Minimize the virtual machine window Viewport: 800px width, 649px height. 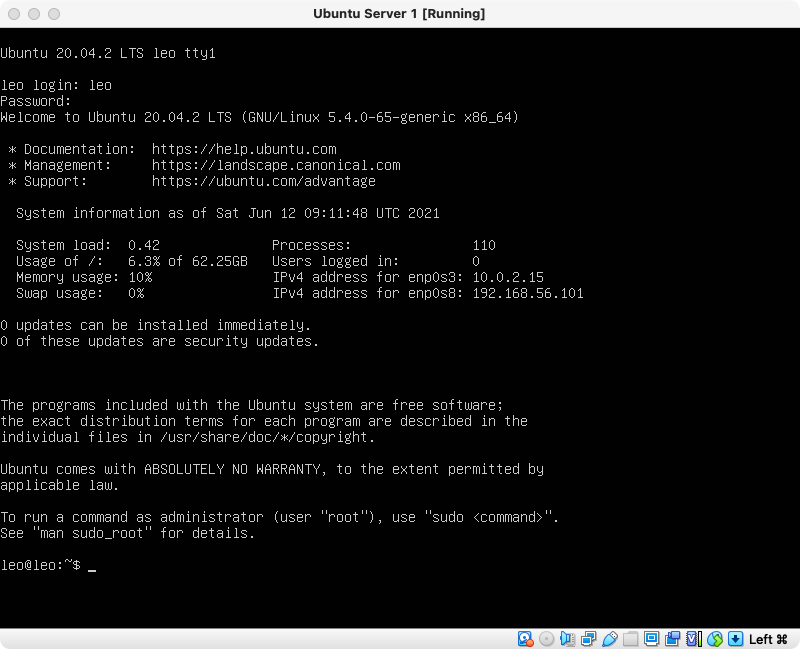click(34, 14)
